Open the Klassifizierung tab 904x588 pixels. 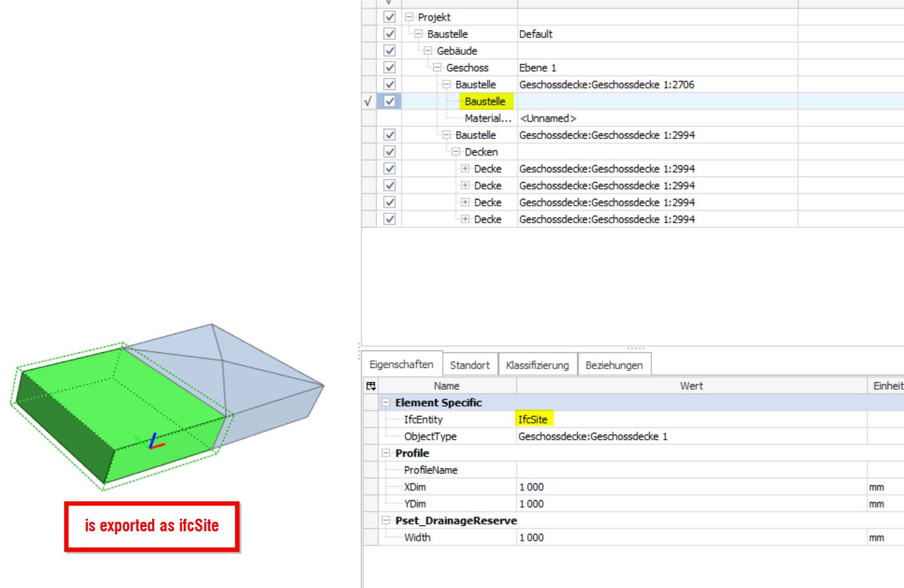coord(537,365)
